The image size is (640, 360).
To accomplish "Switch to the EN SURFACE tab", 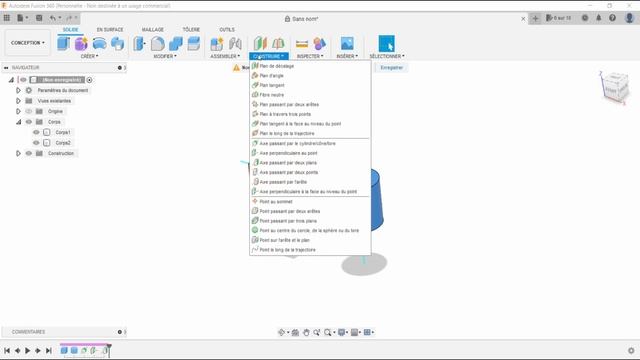I will point(110,30).
